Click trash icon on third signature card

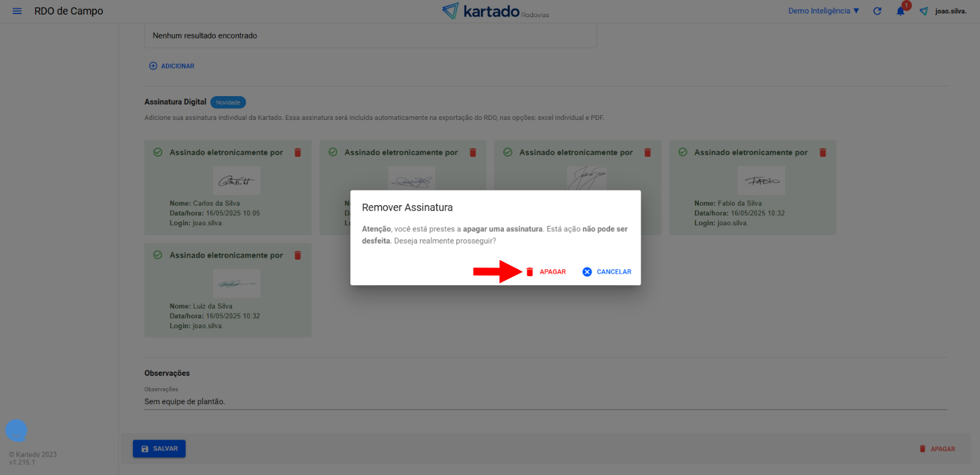coord(647,152)
